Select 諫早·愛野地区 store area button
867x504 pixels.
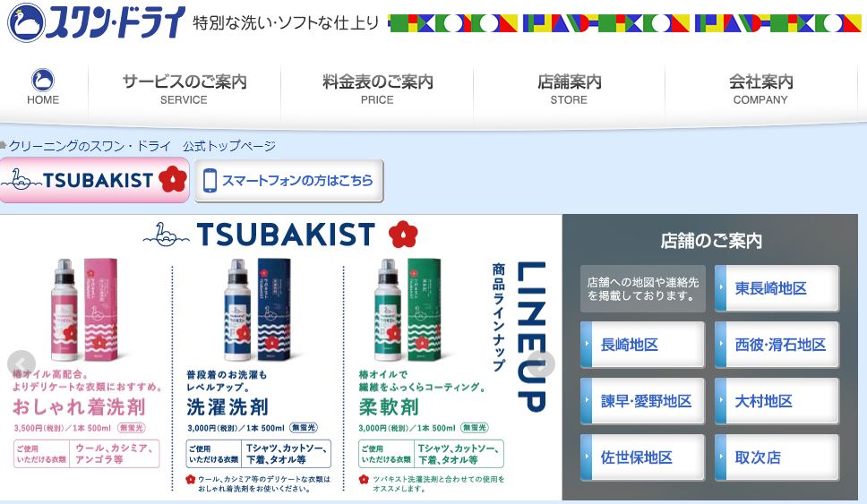[642, 401]
